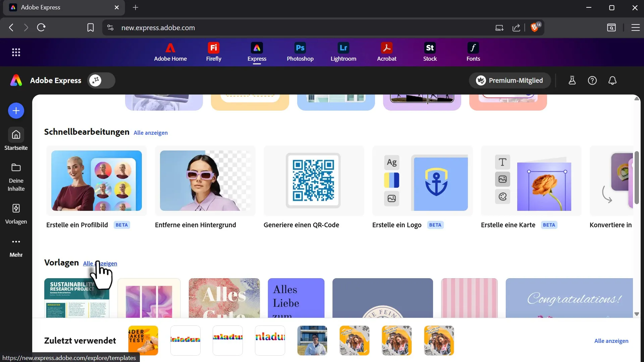
Task: Switch to the Photoshop app tab
Action: click(300, 52)
